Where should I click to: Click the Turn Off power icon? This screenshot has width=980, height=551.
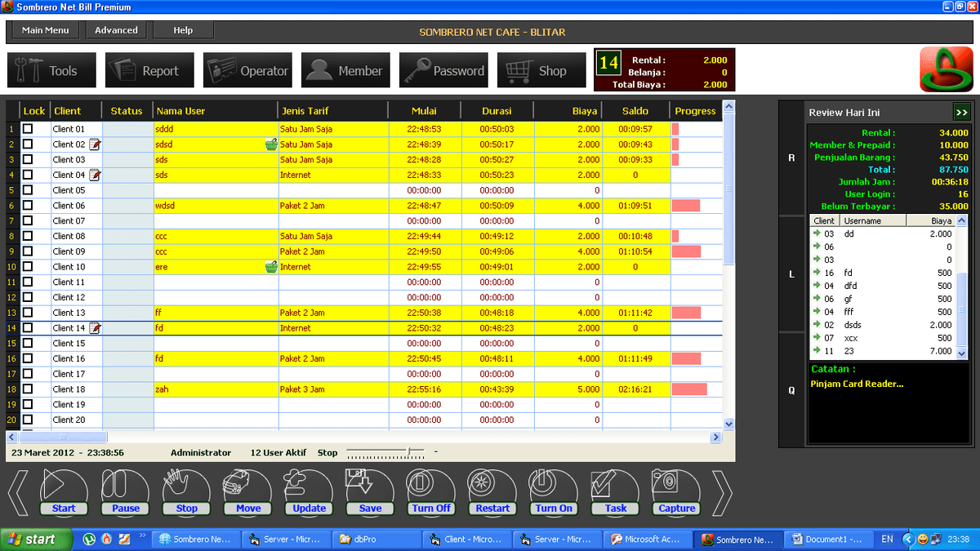coord(431,488)
